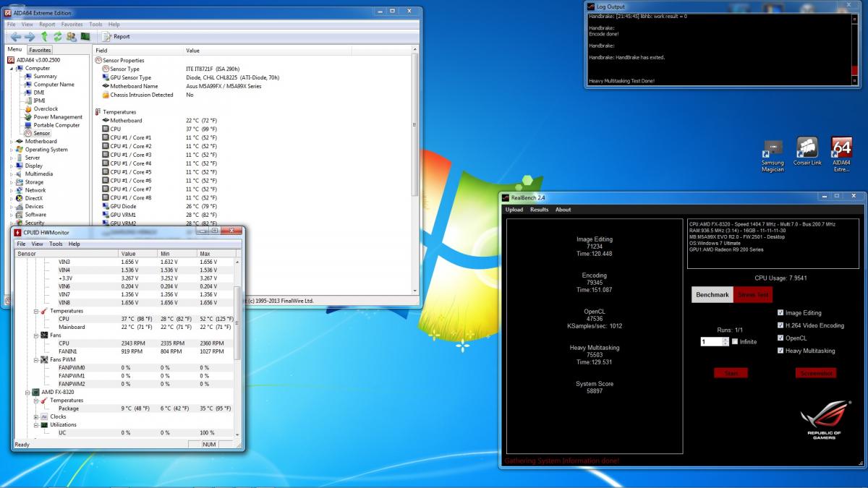This screenshot has width=868, height=488.
Task: Expand the Storage node in AIDA64 tree
Action: [12, 182]
